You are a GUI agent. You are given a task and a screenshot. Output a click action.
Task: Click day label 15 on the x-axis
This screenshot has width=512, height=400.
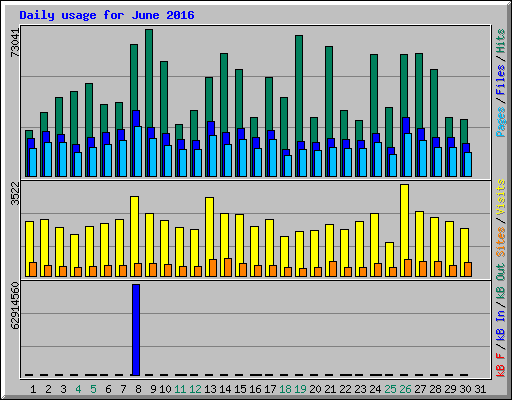click(x=240, y=389)
